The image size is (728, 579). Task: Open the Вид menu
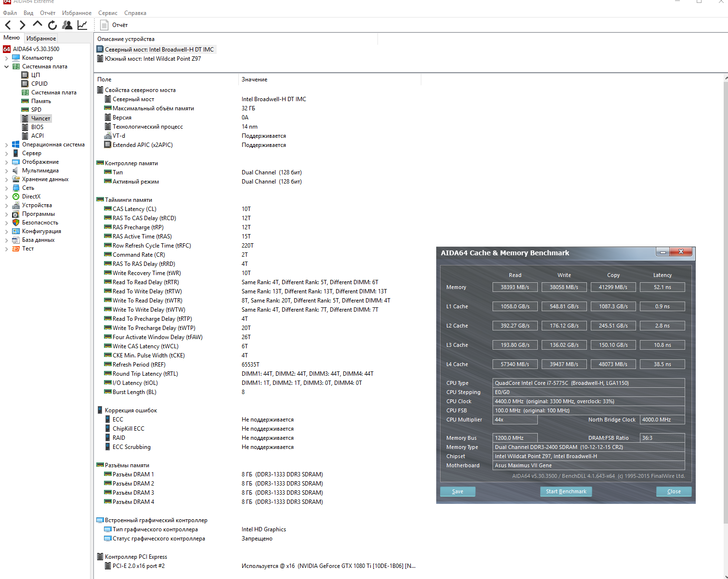(x=28, y=13)
